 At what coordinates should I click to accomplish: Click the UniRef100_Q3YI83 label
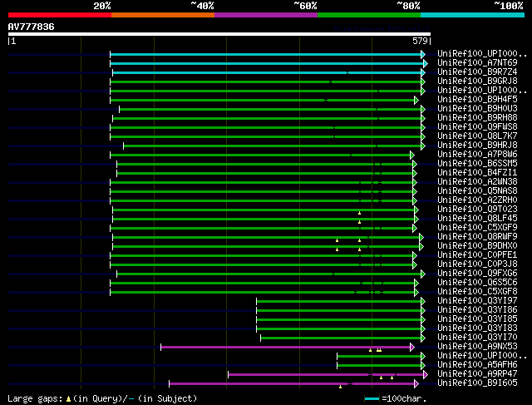pyautogui.click(x=477, y=328)
